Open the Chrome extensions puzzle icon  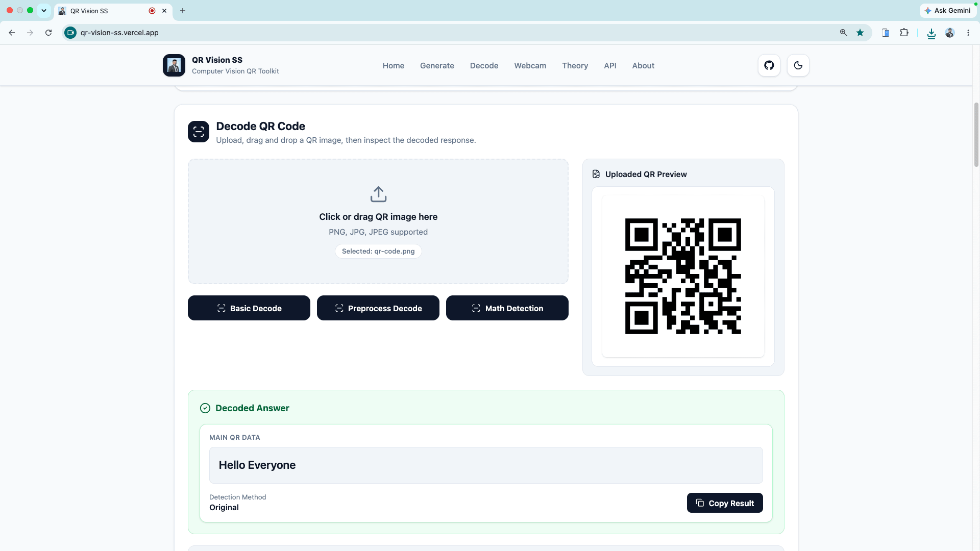904,33
